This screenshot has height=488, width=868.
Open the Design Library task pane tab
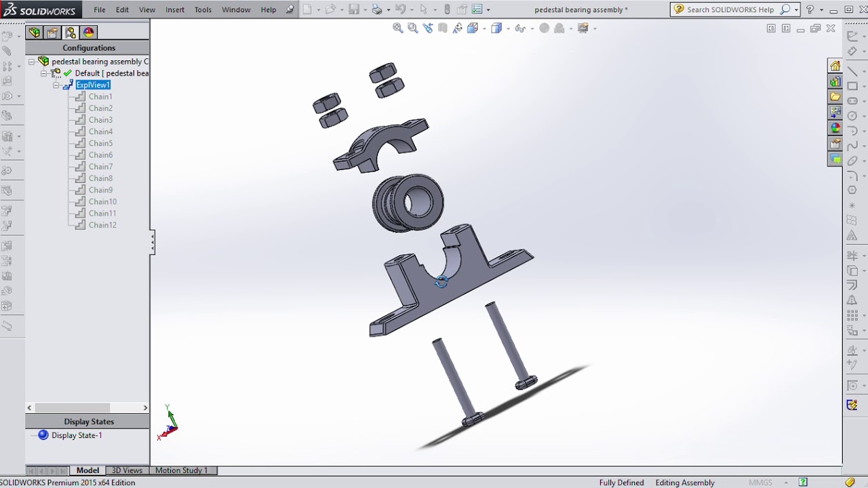pyautogui.click(x=835, y=81)
